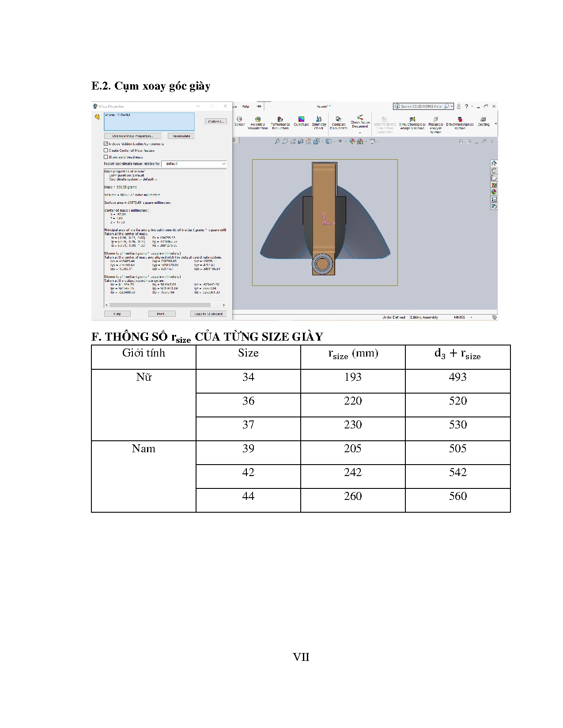
Task: Click the Sensor tool icon
Action: (239, 121)
